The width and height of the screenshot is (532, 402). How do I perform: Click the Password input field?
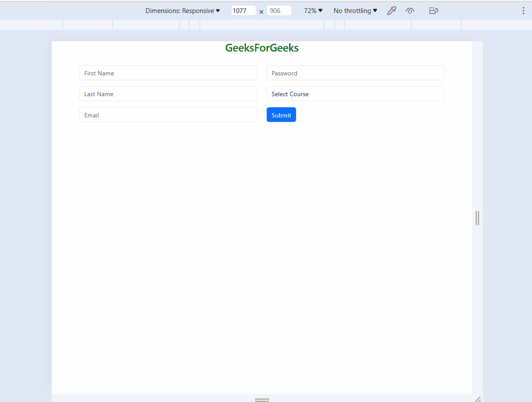(356, 73)
